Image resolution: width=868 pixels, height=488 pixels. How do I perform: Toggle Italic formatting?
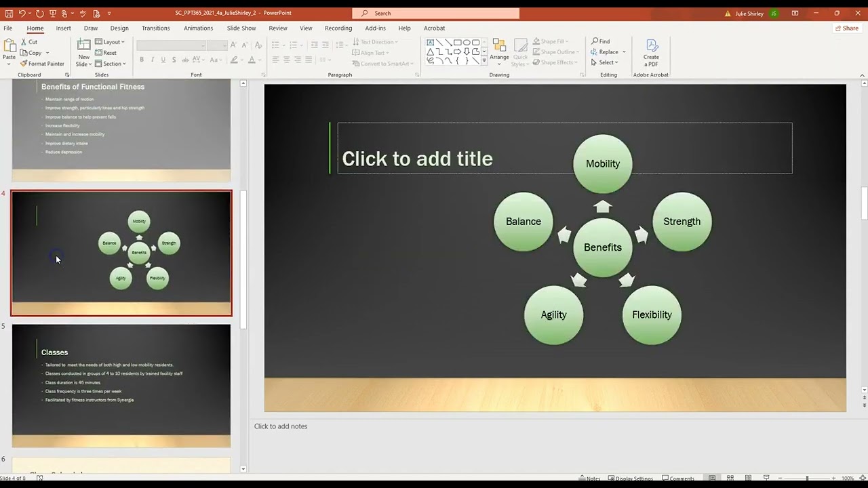[x=153, y=60]
